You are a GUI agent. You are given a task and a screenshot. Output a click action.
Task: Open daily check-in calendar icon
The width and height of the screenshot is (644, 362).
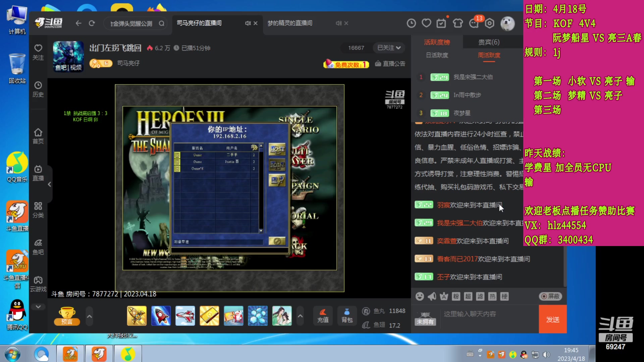pyautogui.click(x=441, y=23)
